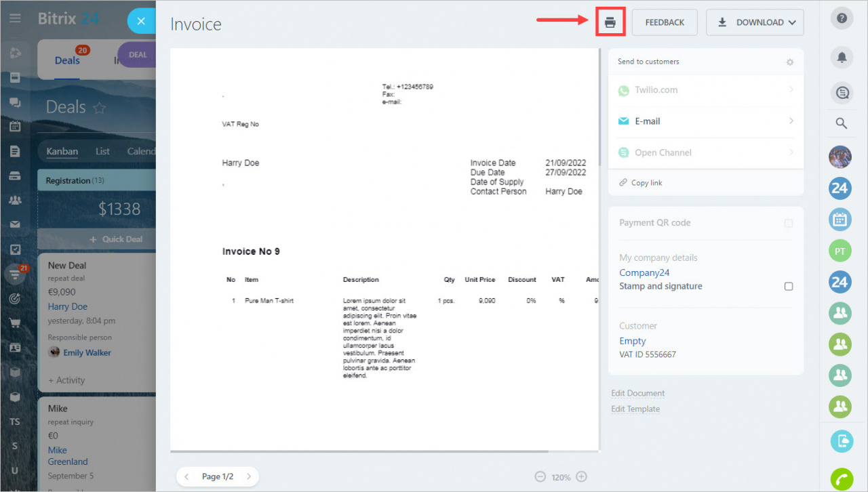
Task: Open the Company24 link
Action: point(644,272)
